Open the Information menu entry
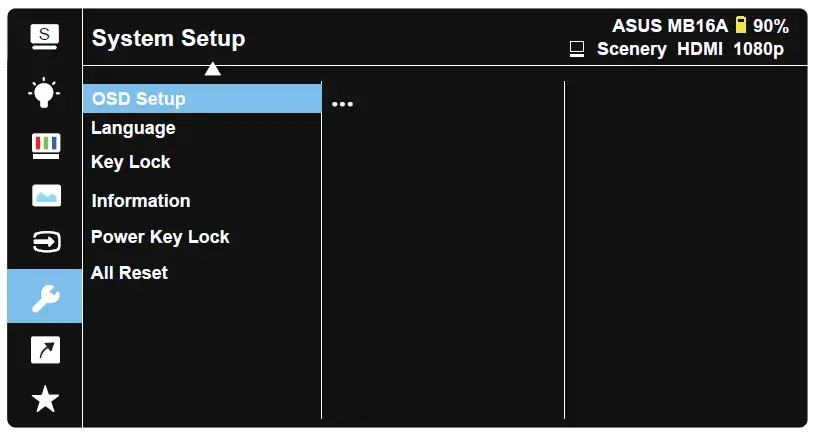 click(141, 201)
